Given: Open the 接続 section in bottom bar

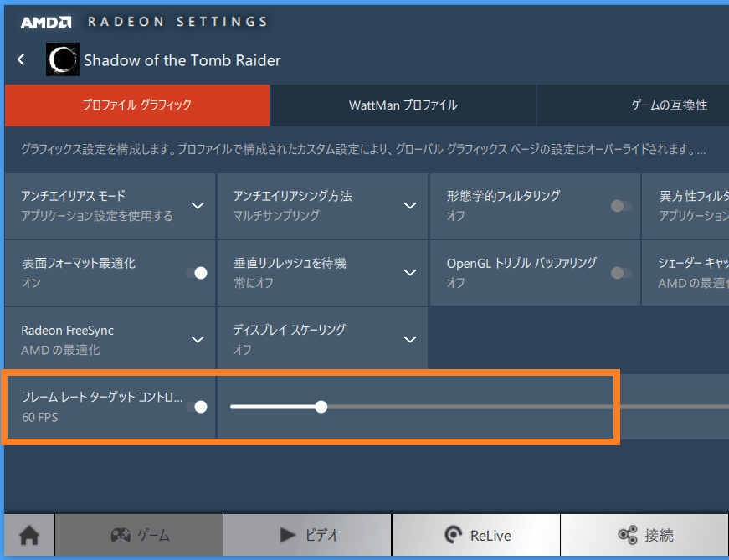Looking at the screenshot, I should click(x=644, y=535).
